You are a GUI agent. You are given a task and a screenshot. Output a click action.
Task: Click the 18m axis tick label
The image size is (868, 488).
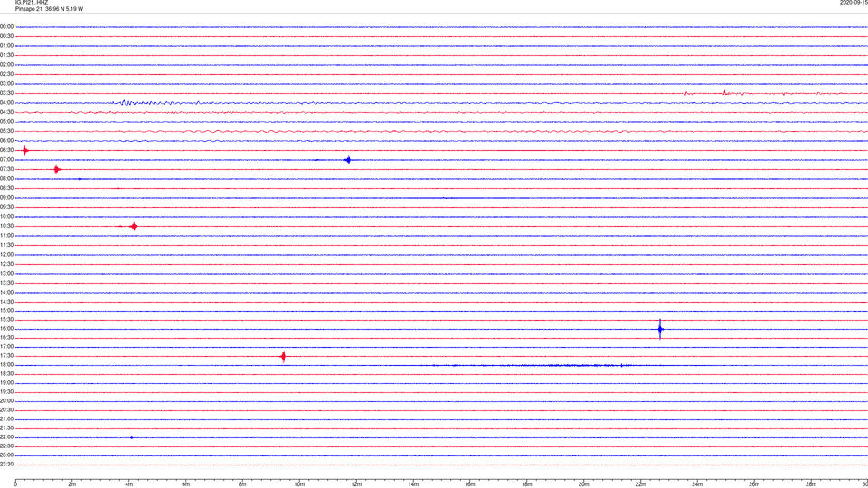(526, 484)
